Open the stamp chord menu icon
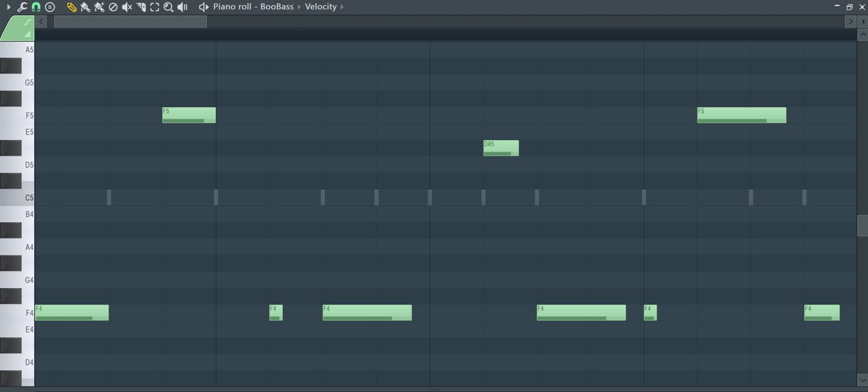The height and width of the screenshot is (392, 868). (x=50, y=7)
